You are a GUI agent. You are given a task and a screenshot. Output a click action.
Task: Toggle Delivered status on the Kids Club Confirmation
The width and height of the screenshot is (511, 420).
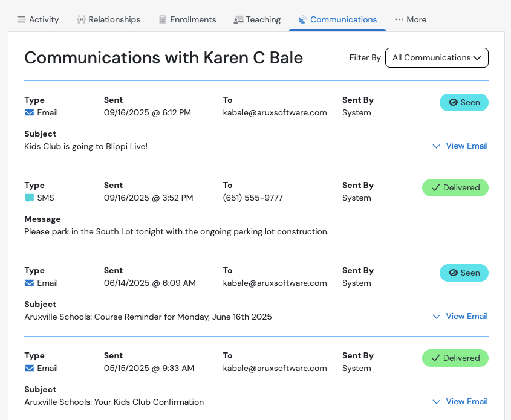point(455,358)
